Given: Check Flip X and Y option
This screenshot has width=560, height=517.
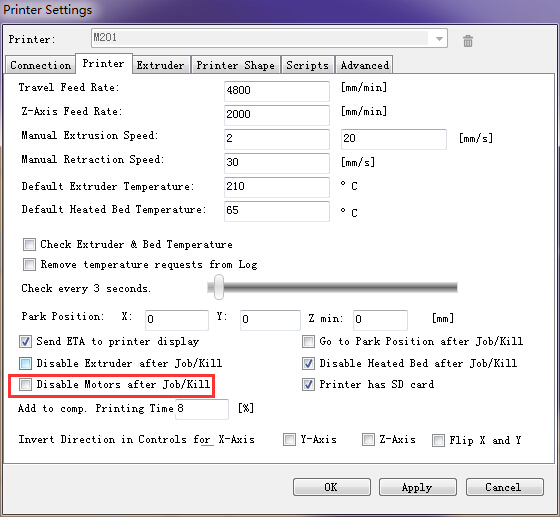Looking at the screenshot, I should click(x=438, y=440).
